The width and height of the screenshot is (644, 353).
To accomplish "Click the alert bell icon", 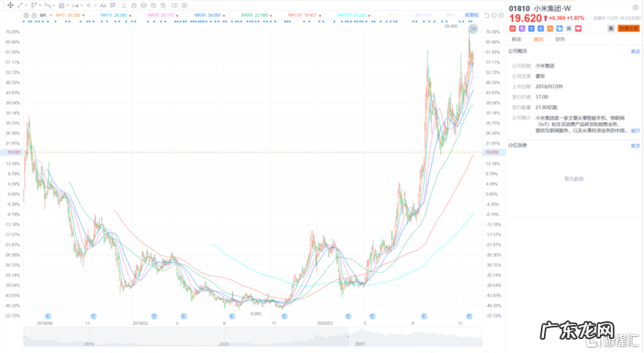I will pyautogui.click(x=611, y=29).
